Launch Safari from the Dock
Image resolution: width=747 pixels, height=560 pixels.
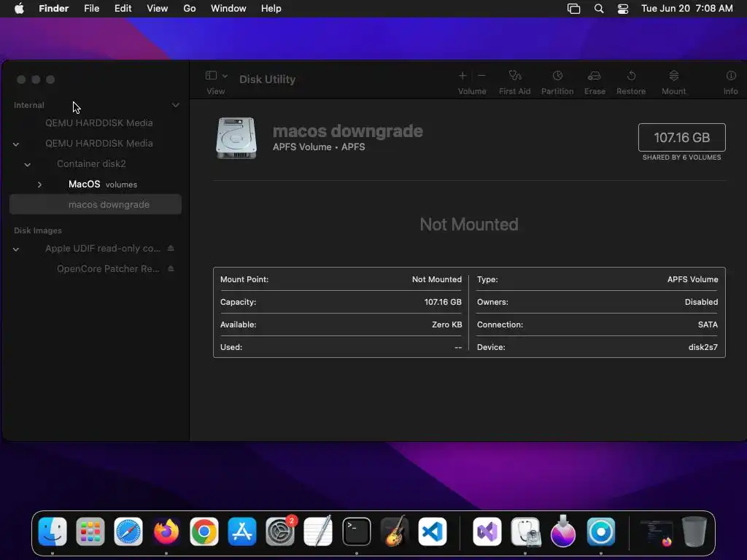(128, 532)
